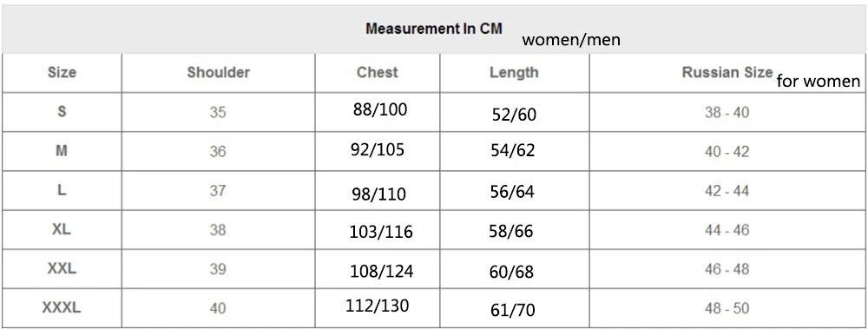Click the S size row label

point(62,111)
